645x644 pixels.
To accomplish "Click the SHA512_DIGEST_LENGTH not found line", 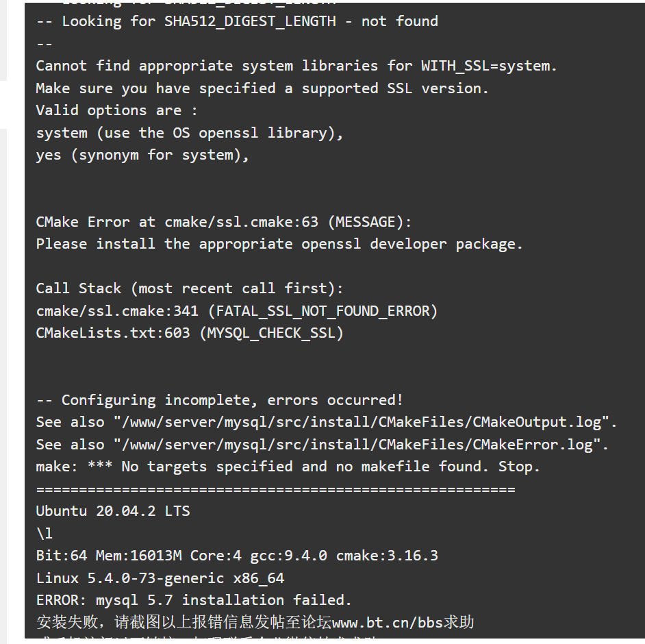I will point(237,21).
